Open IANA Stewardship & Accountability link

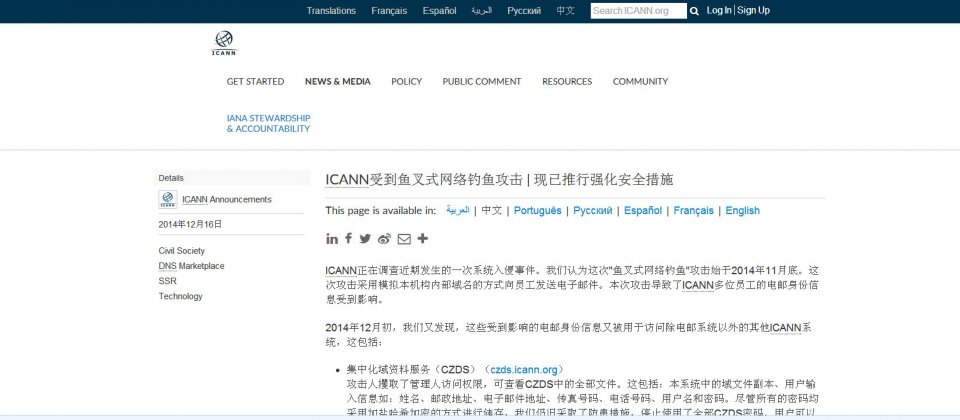pyautogui.click(x=269, y=124)
